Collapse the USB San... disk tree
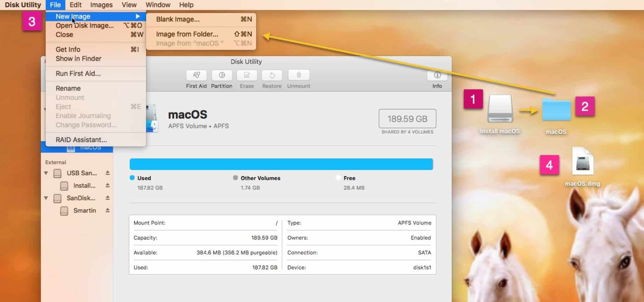Image resolution: width=644 pixels, height=302 pixels. [x=46, y=173]
